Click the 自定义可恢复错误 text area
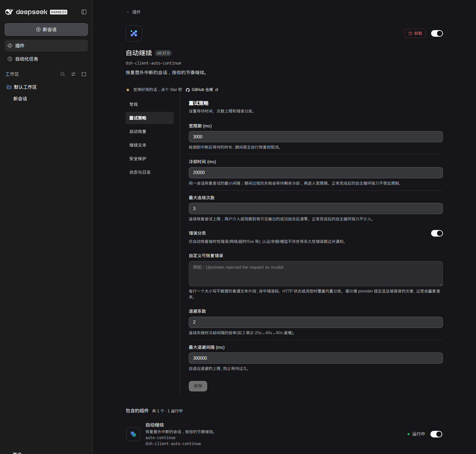The height and width of the screenshot is (454, 476). (316, 274)
